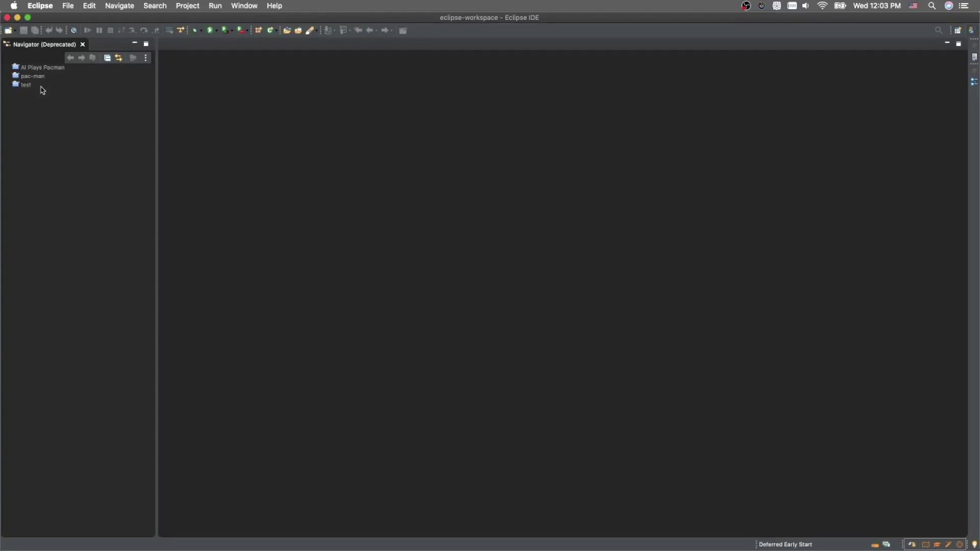
Task: Click the Java perspective icon
Action: point(971,31)
